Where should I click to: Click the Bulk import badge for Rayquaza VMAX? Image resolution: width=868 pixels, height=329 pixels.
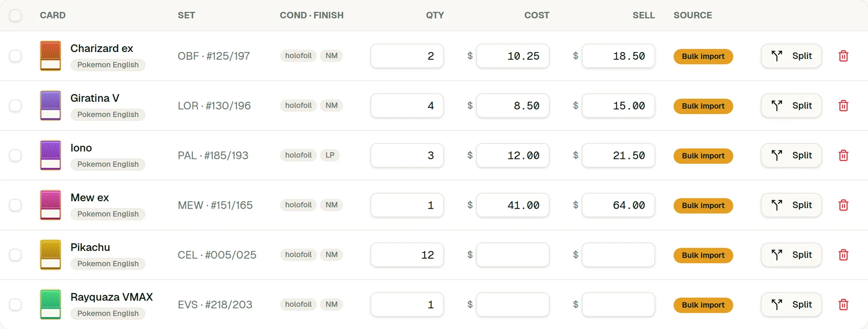[703, 305]
